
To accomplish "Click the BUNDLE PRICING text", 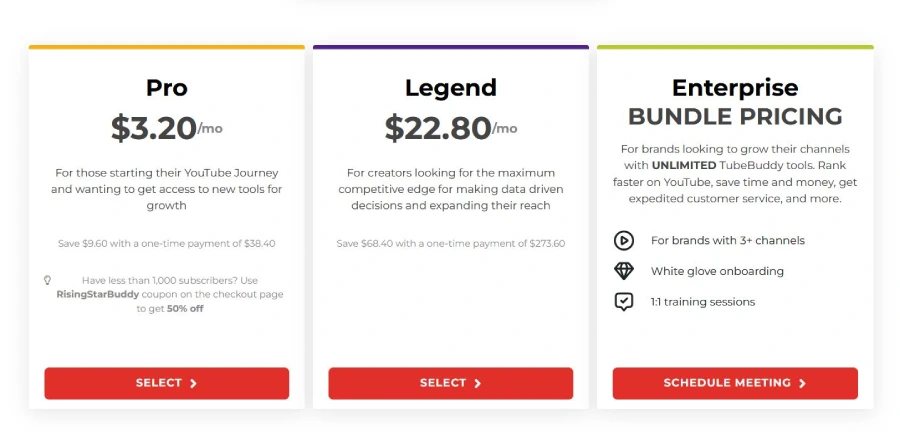I will pos(735,116).
